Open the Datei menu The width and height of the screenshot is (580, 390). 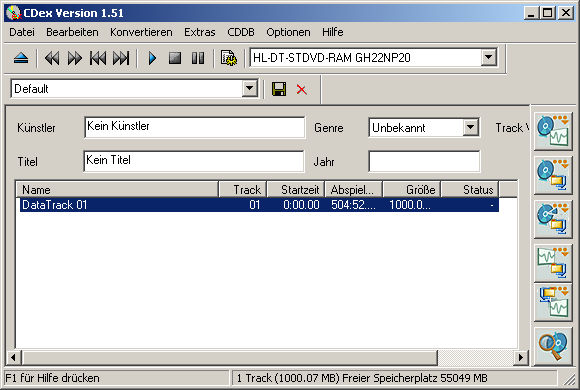22,32
